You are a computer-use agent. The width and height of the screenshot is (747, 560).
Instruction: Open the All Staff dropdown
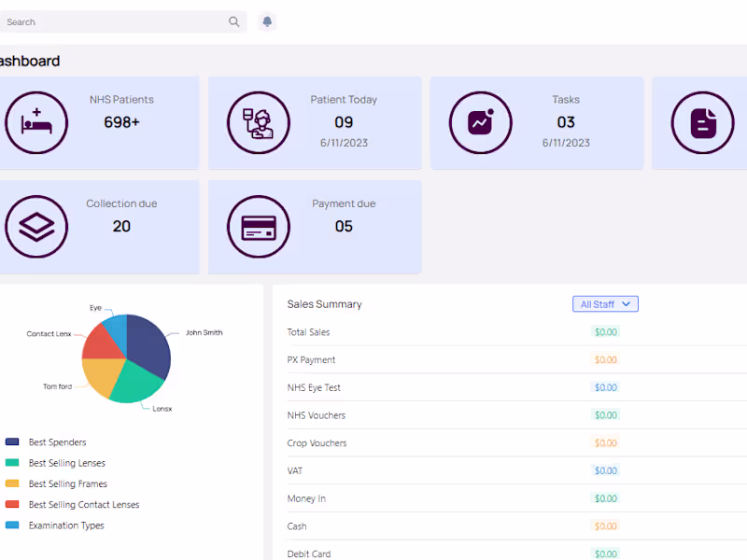click(605, 303)
